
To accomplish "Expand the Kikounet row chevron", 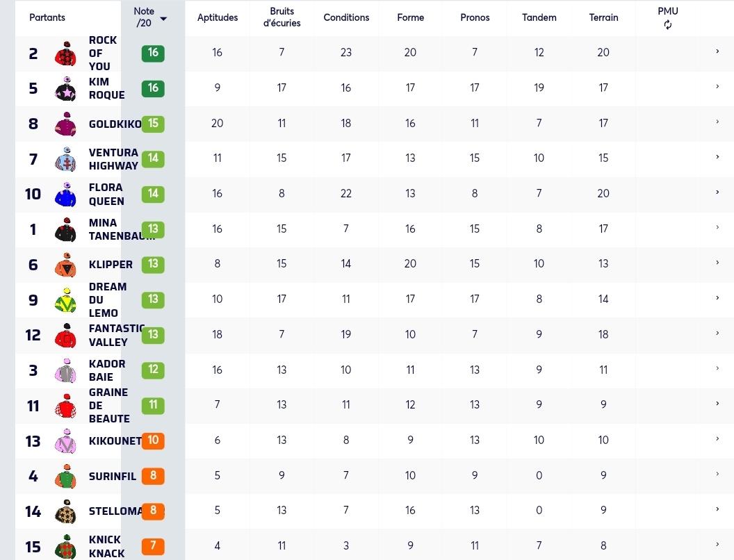I will click(717, 439).
